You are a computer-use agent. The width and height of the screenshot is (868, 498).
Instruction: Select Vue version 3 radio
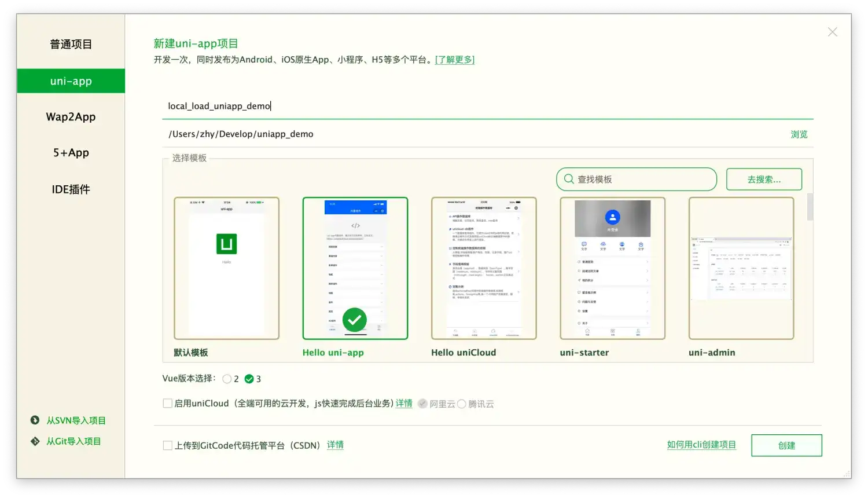coord(249,379)
